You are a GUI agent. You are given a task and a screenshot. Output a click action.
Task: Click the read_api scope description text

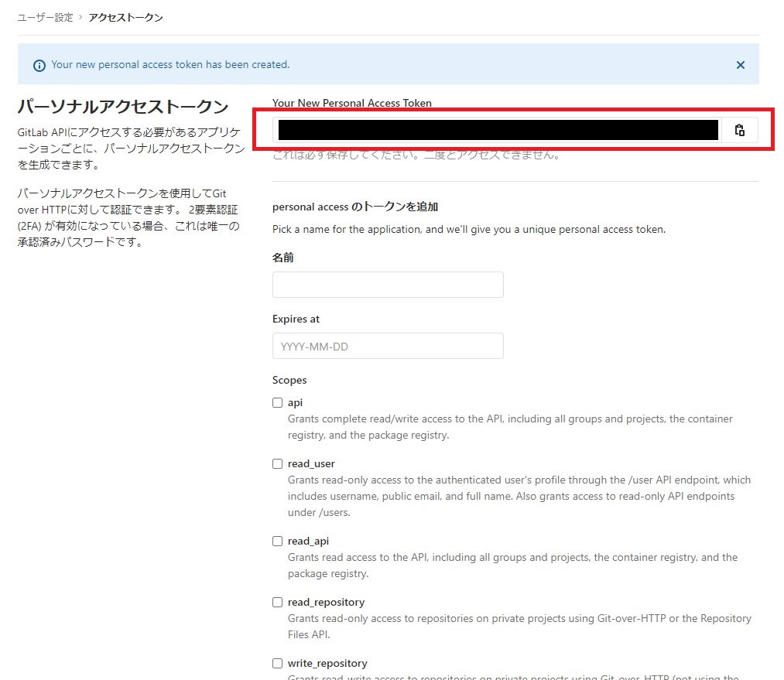[512, 566]
